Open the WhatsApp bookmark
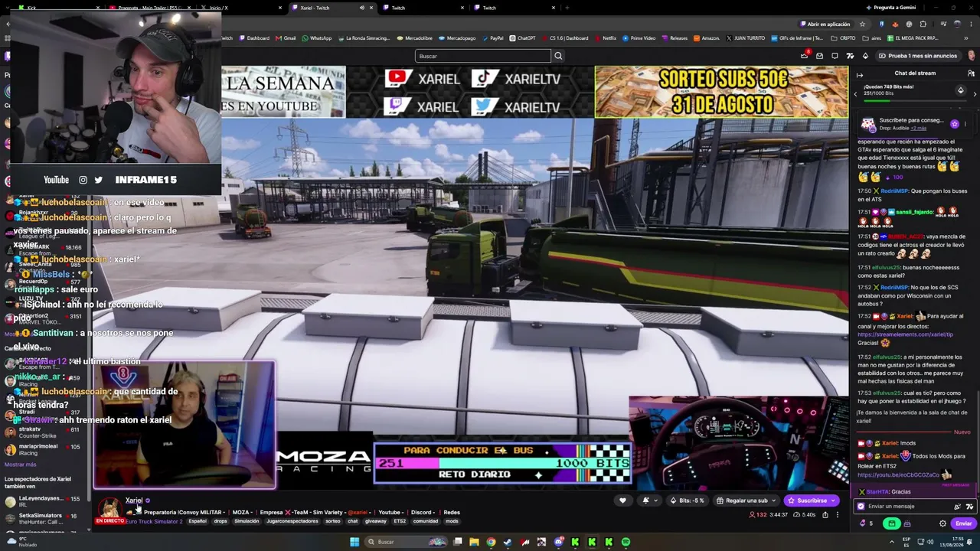Screen dimensions: 980x551 click(317, 38)
